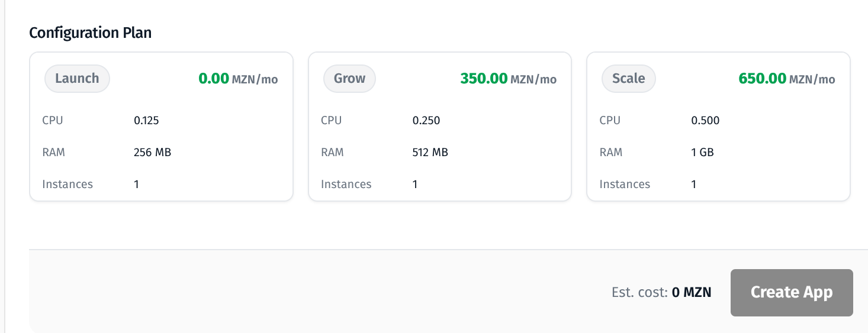
Task: Click the 1 GB RAM value
Action: pyautogui.click(x=702, y=153)
